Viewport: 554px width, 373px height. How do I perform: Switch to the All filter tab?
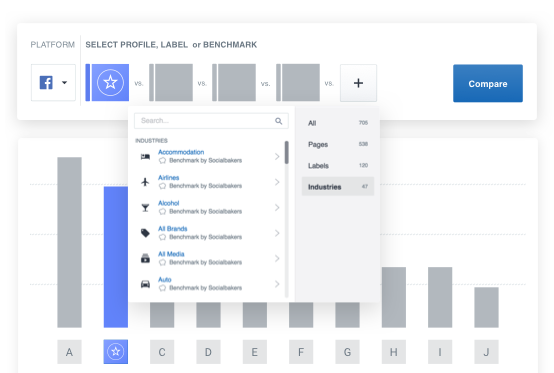[338, 123]
